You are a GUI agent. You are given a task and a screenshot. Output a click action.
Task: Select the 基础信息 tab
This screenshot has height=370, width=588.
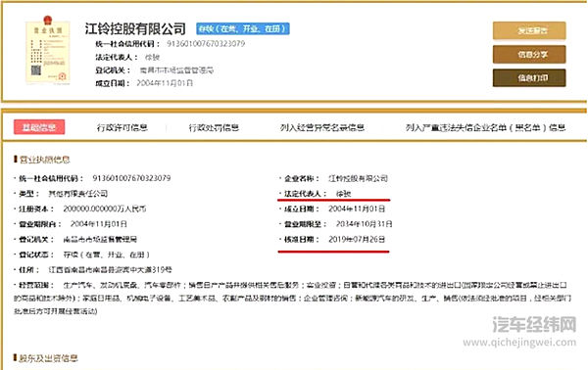tap(39, 127)
